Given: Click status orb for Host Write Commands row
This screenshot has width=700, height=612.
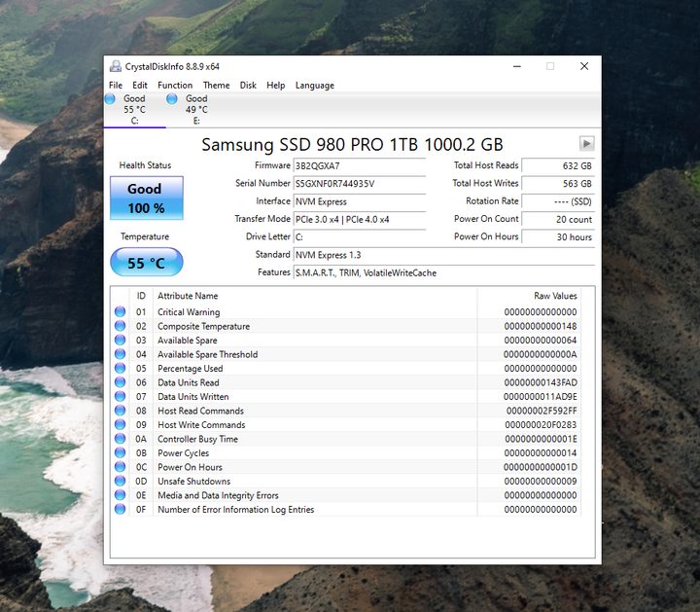Looking at the screenshot, I should coord(121,424).
